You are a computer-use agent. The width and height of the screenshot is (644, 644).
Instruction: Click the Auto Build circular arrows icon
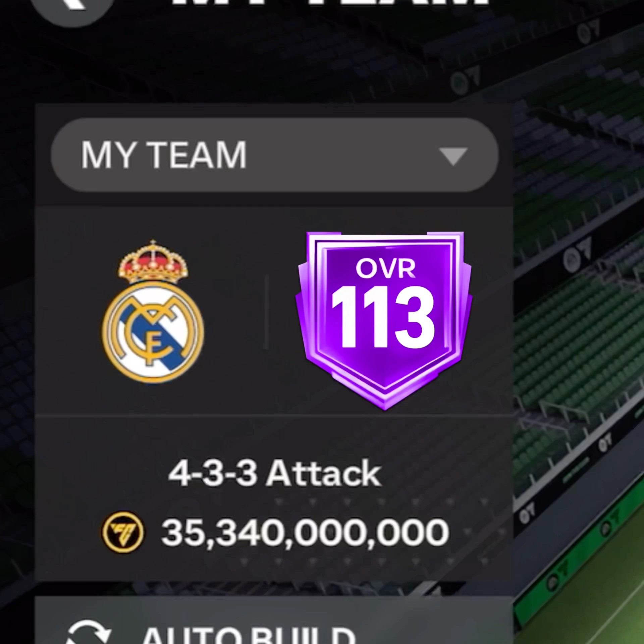(x=89, y=632)
